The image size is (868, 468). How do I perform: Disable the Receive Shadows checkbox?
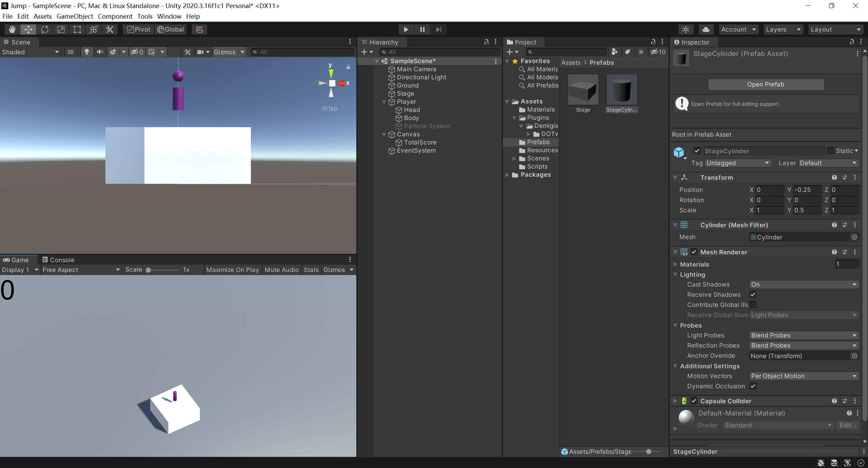[x=753, y=294]
